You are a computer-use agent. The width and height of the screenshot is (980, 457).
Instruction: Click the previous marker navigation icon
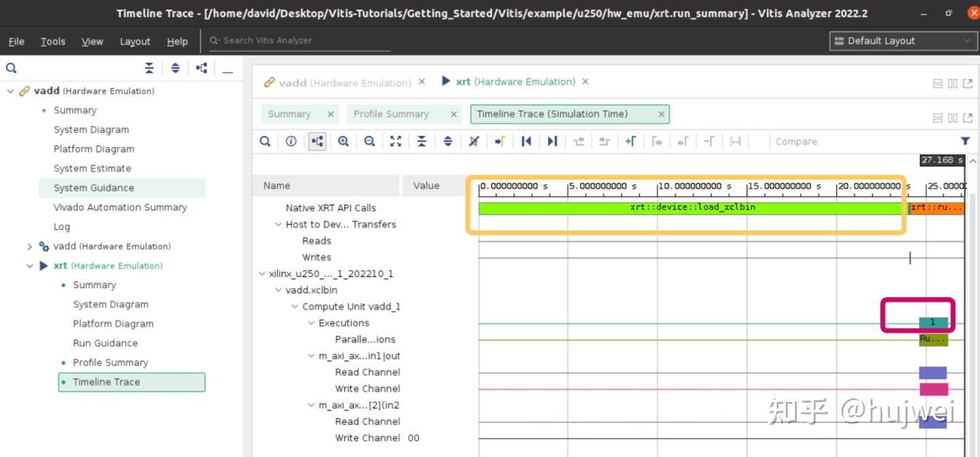click(526, 141)
